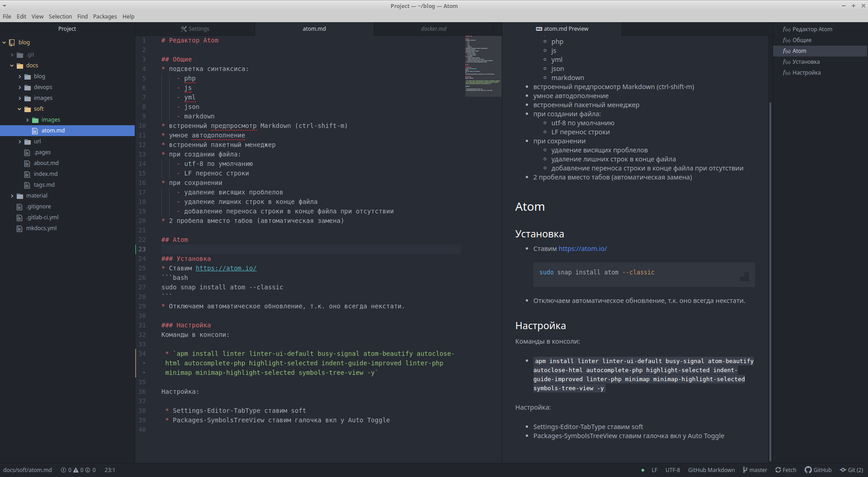Click the docs folder icon
This screenshot has height=477, width=868.
[x=20, y=66]
